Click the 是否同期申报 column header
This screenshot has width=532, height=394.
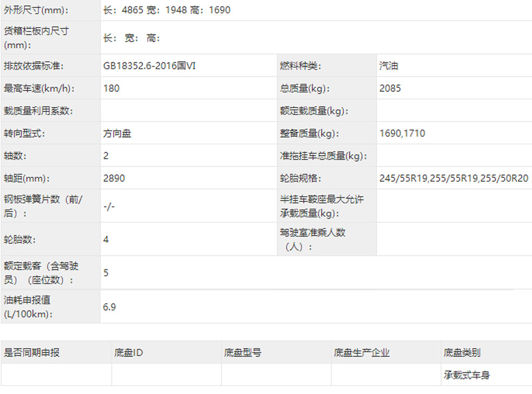[x=31, y=353]
